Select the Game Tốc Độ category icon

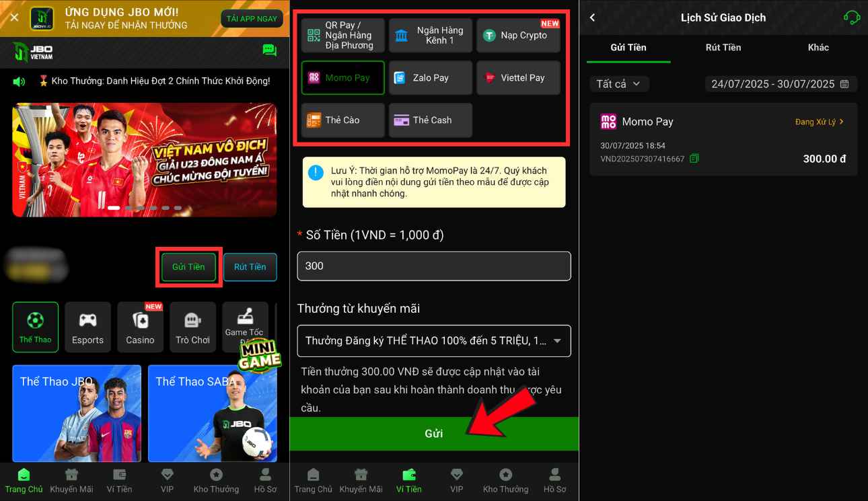click(244, 327)
